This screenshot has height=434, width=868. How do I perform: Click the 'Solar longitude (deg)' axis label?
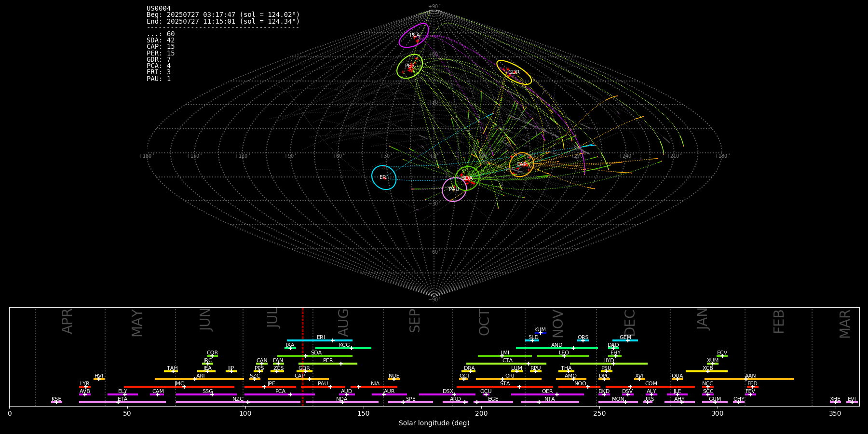434,423
